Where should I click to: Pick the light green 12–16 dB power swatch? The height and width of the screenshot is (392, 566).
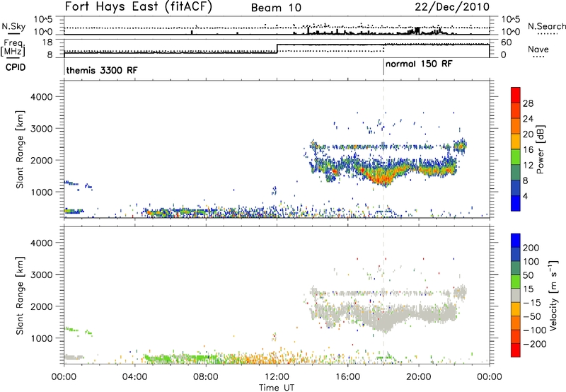(516, 157)
